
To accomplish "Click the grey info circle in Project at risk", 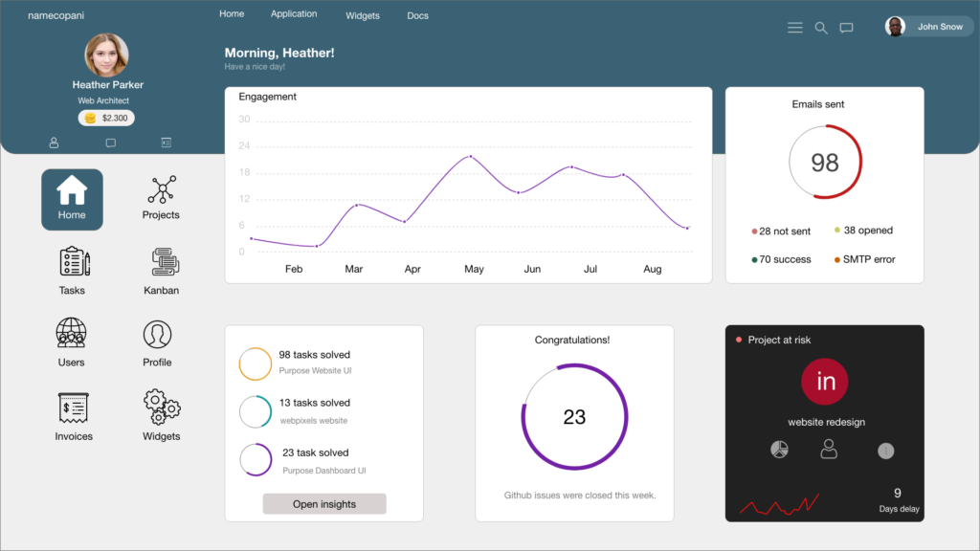I will click(885, 451).
